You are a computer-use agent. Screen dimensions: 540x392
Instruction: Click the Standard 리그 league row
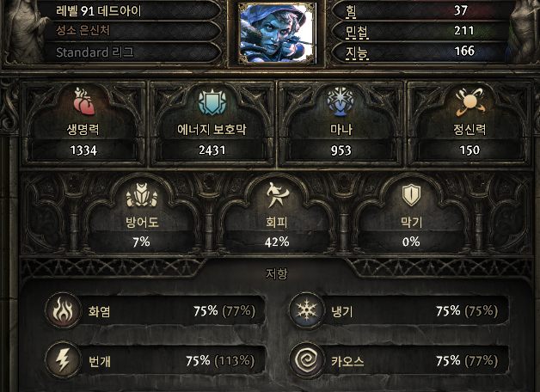(132, 52)
